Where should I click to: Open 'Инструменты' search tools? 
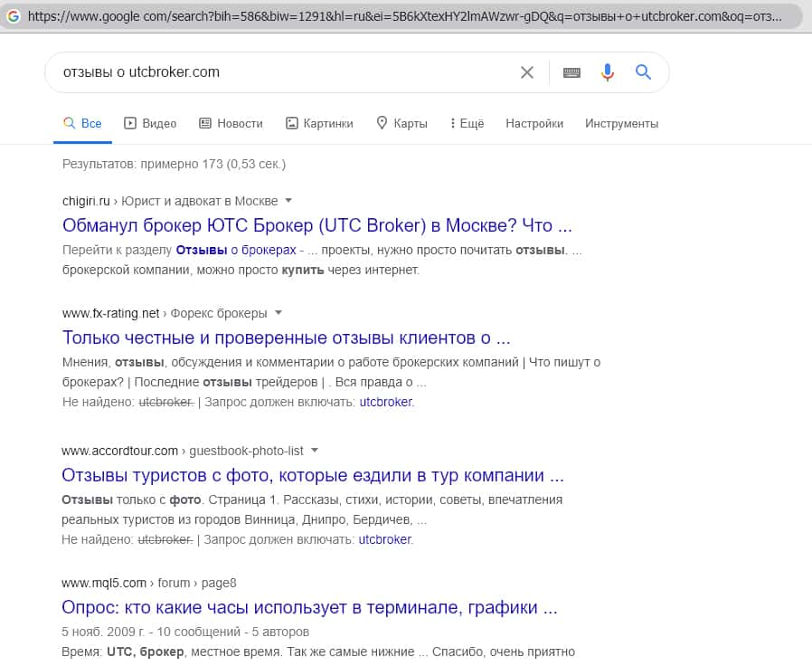(621, 123)
